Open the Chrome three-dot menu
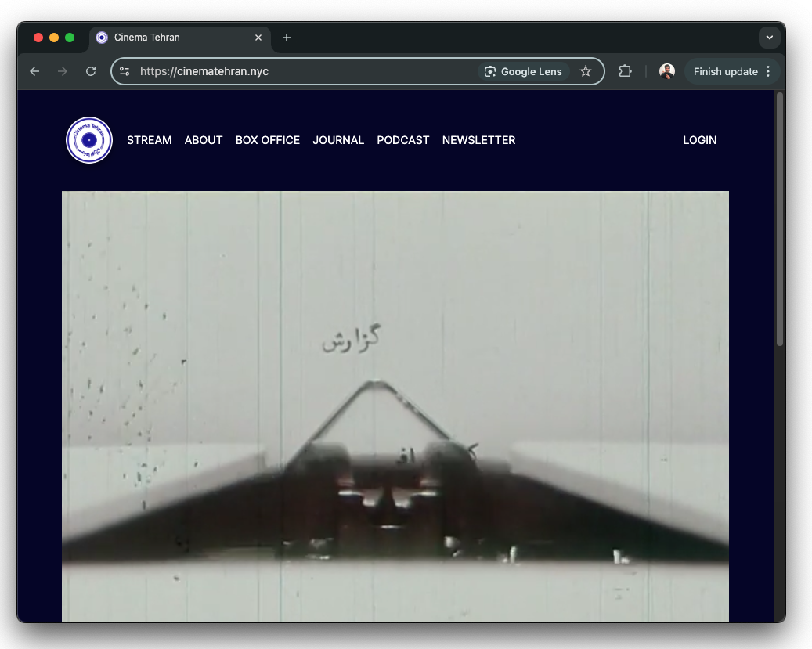 (x=768, y=71)
